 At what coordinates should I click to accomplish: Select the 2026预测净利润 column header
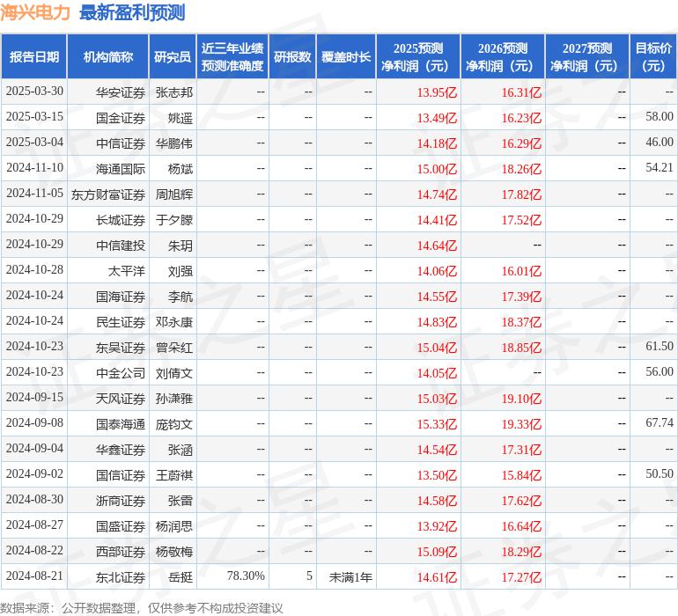[503, 56]
